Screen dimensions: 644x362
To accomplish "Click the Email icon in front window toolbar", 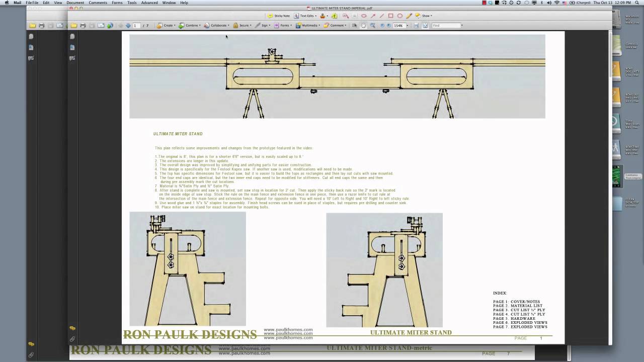I will (x=101, y=25).
